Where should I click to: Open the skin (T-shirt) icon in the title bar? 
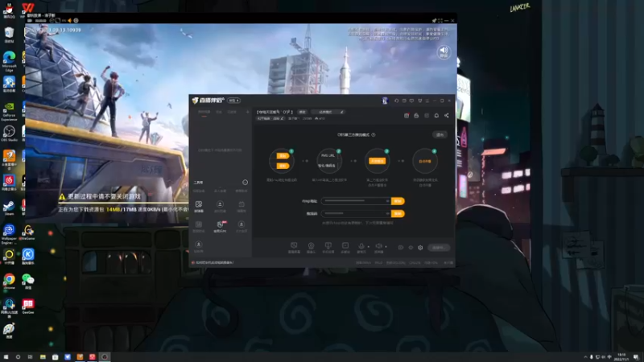[x=419, y=101]
